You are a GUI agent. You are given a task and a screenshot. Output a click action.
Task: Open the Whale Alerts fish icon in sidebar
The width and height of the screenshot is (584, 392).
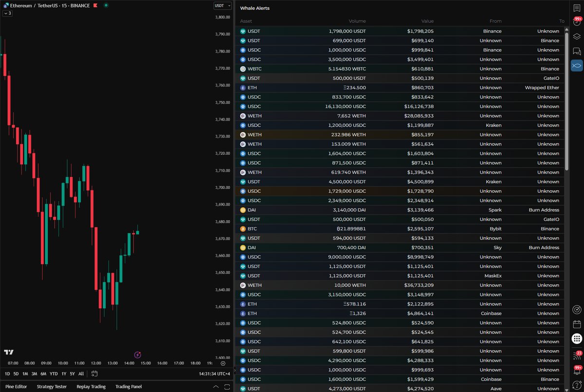point(577,65)
